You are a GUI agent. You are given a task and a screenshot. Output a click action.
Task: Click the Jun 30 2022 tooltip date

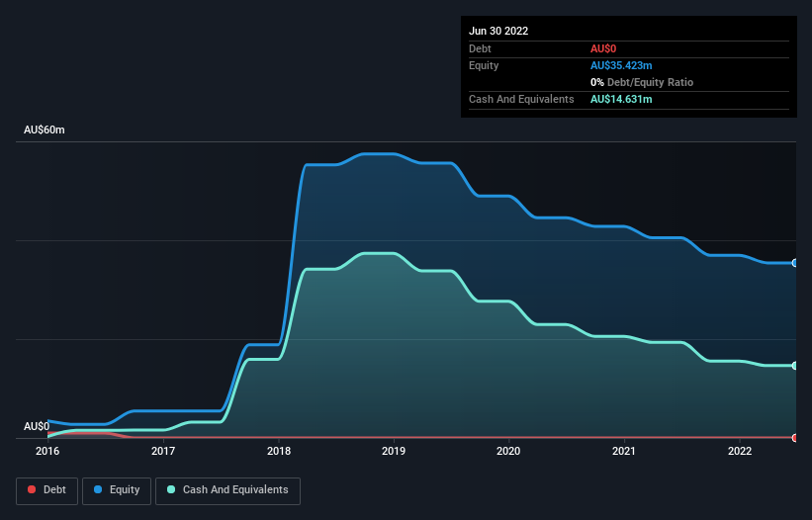point(498,31)
